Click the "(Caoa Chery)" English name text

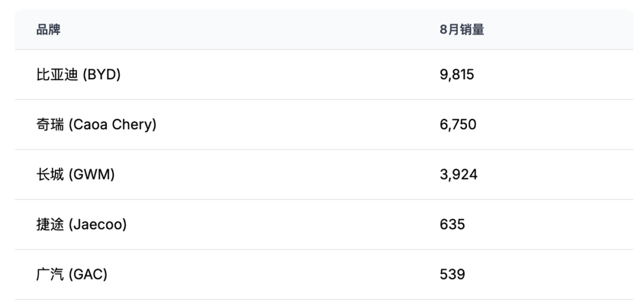tap(113, 125)
